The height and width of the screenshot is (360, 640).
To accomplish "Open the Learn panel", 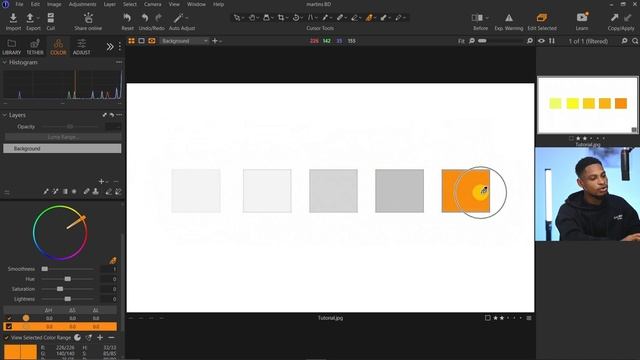I will 582,18.
